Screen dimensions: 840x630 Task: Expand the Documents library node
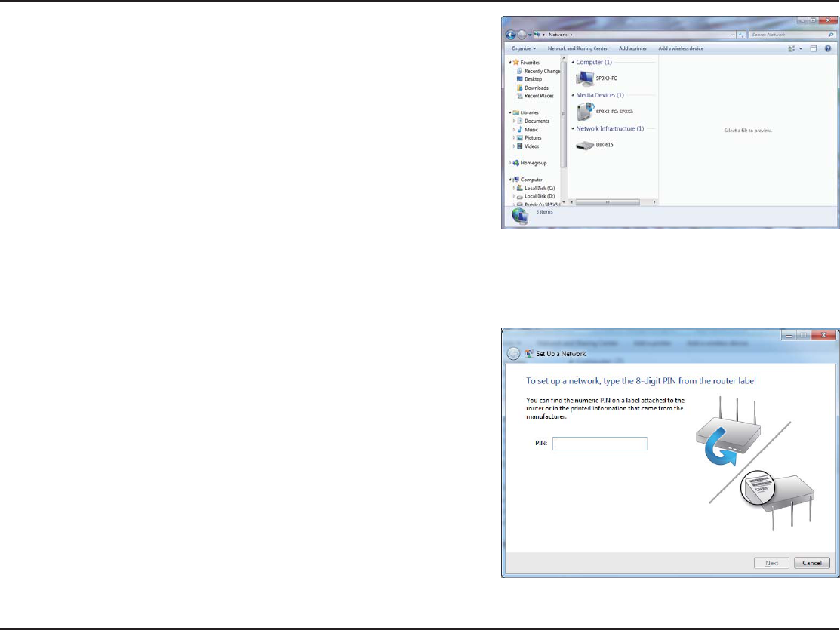(x=514, y=121)
